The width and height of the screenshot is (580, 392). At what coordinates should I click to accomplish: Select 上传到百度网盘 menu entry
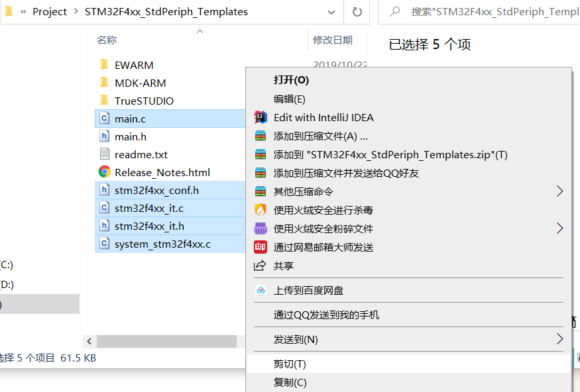click(409, 291)
